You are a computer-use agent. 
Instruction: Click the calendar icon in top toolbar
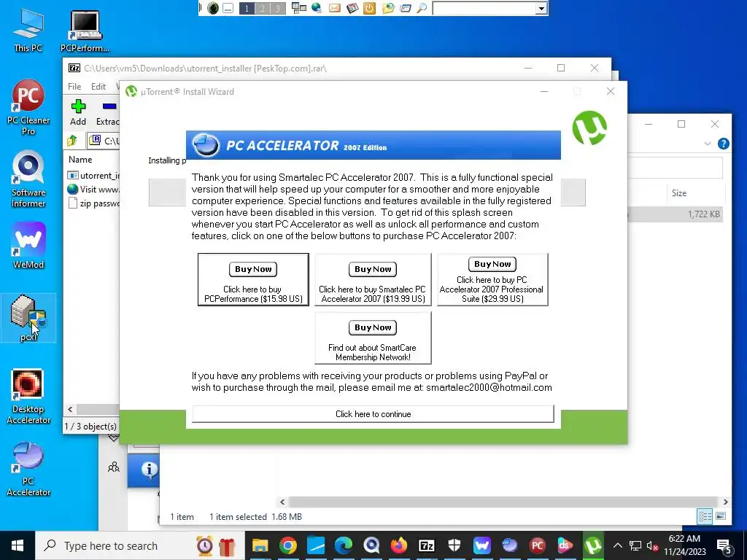(352, 8)
